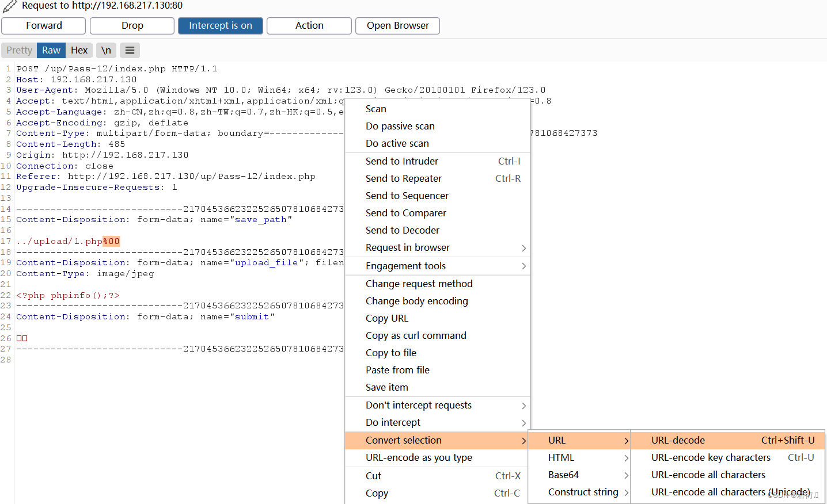Click the name="save_path" Content-Disposition line
This screenshot has height=504, width=827.
[154, 219]
